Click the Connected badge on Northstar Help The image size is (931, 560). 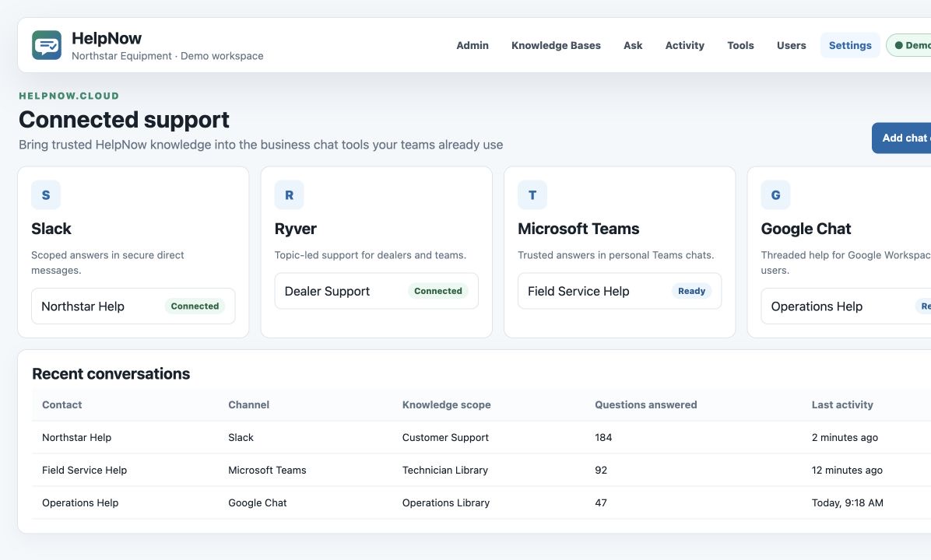click(x=195, y=306)
